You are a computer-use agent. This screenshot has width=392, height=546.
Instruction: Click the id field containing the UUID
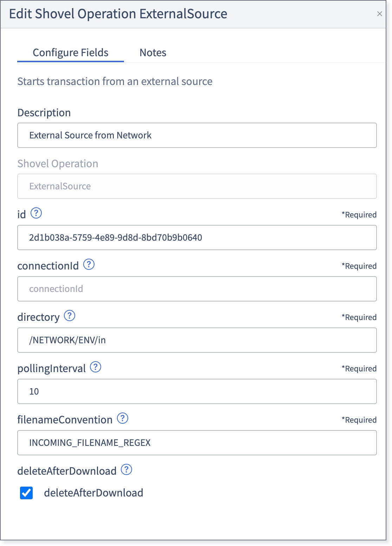pyautogui.click(x=197, y=238)
